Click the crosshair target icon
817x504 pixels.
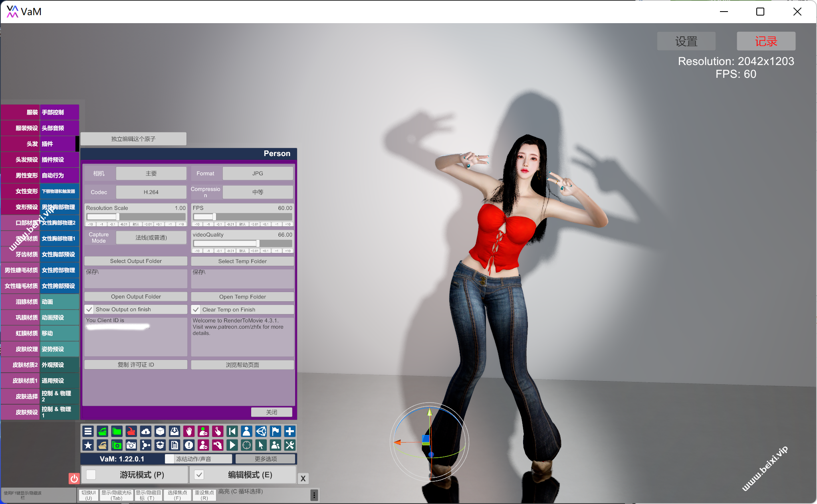tap(246, 445)
